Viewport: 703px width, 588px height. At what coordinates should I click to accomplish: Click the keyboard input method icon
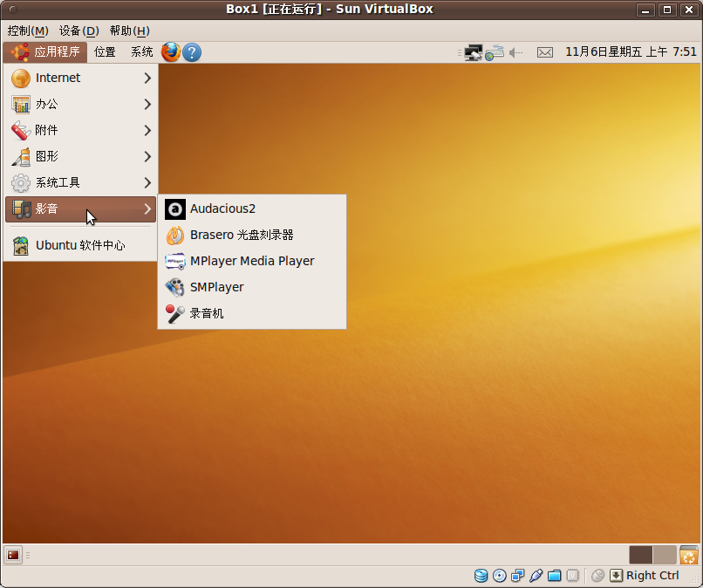click(x=494, y=52)
